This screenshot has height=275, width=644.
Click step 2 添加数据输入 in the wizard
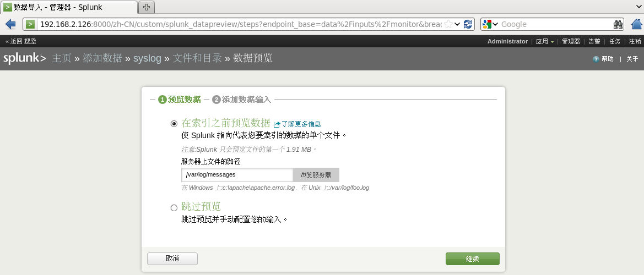coord(242,100)
